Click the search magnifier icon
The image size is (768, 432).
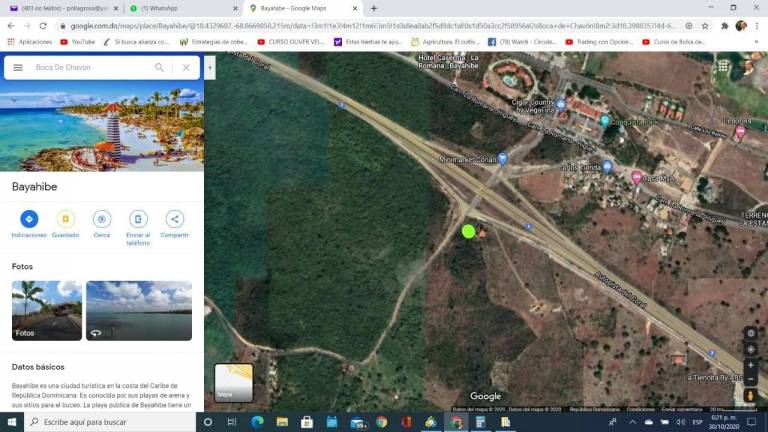click(x=159, y=67)
